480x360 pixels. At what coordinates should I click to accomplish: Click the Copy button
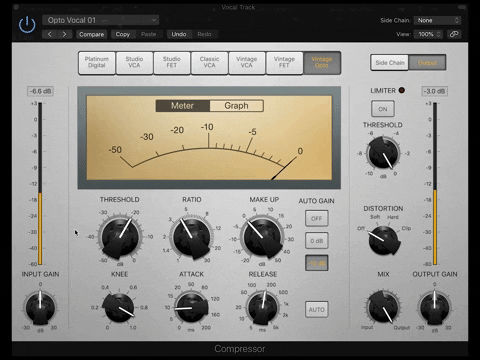coord(122,34)
